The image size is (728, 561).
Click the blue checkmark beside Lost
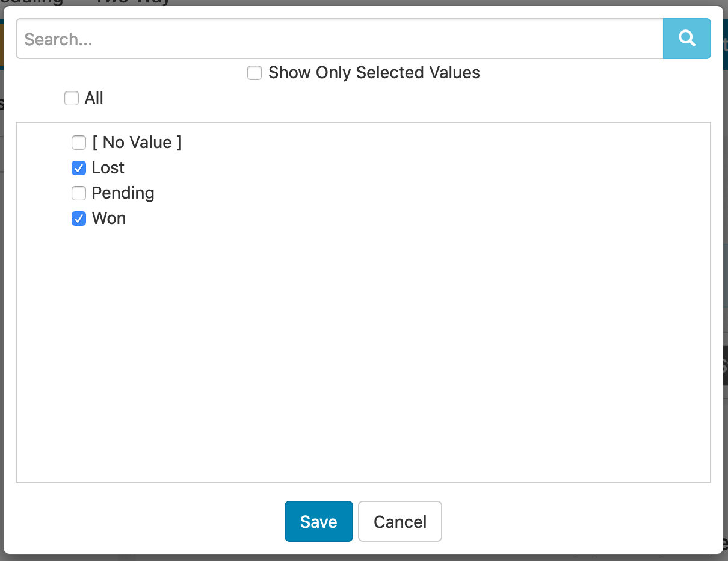click(x=79, y=168)
